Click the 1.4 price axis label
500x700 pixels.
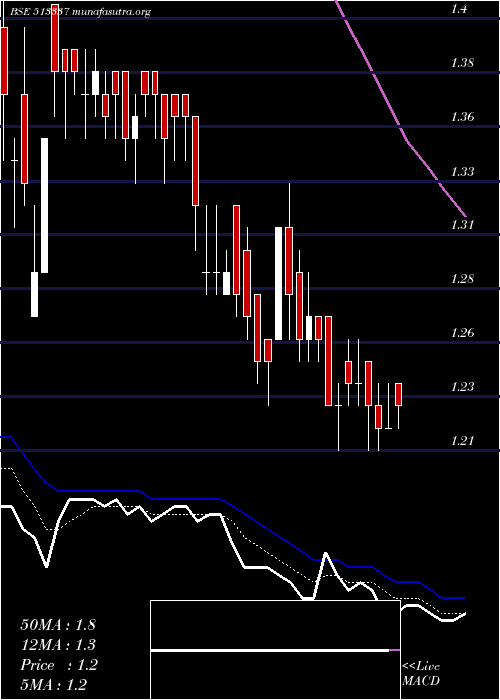coord(459,8)
